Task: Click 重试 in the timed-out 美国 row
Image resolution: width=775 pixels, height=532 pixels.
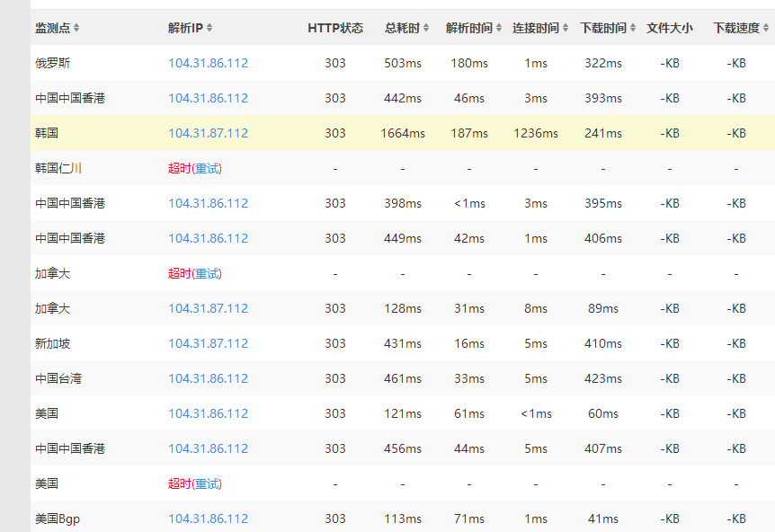Action: 207,483
